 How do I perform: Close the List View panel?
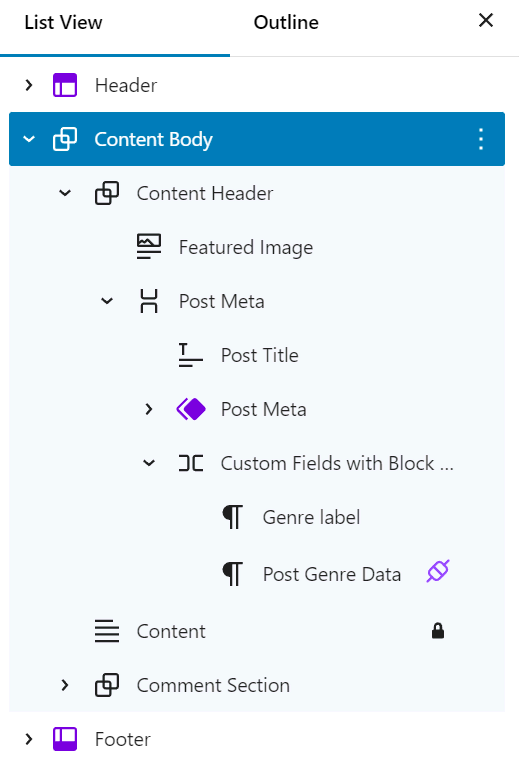click(x=486, y=20)
